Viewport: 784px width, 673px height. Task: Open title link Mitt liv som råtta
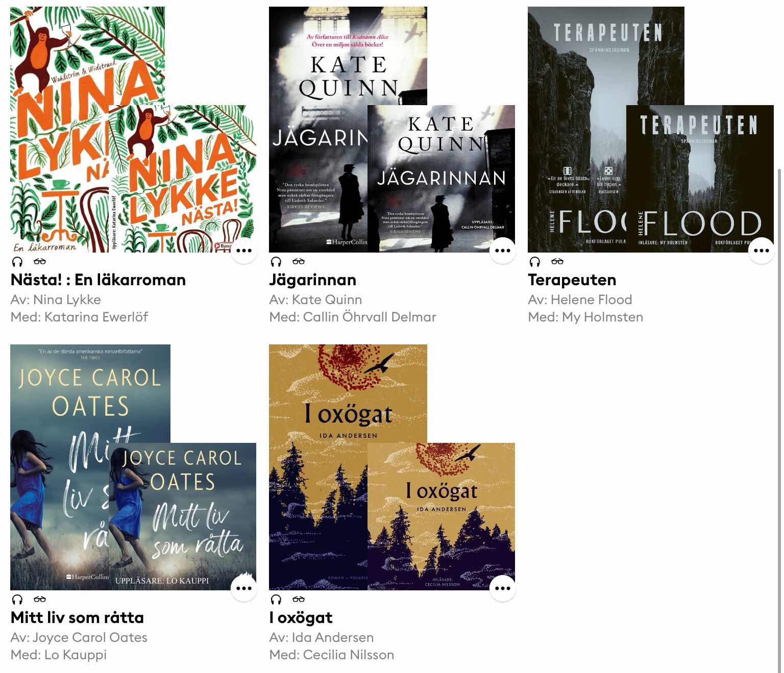coord(77,618)
